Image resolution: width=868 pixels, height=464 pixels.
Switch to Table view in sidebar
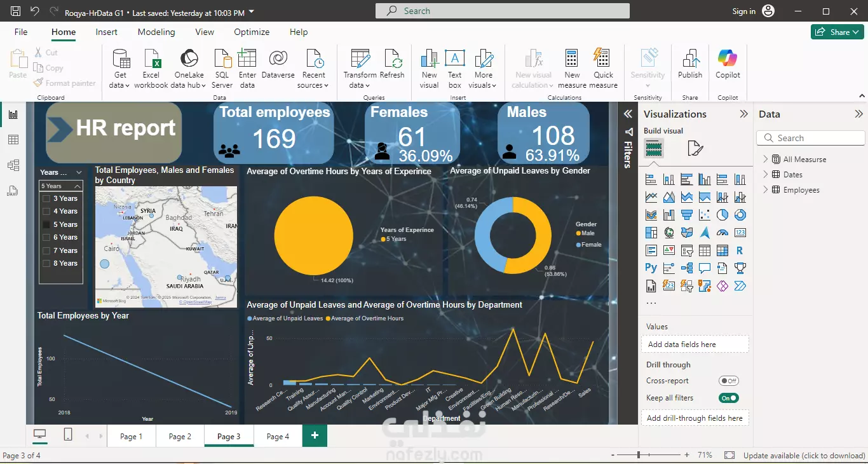tap(13, 140)
